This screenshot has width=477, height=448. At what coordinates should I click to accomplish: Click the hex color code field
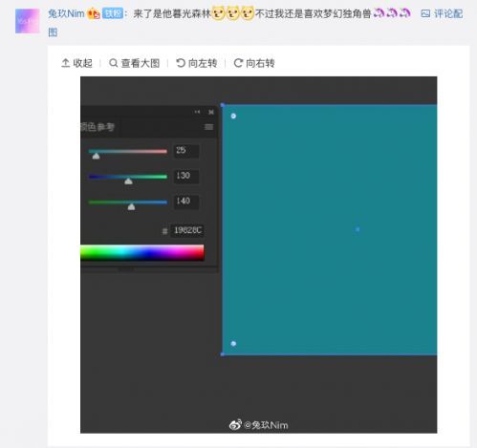(187, 230)
